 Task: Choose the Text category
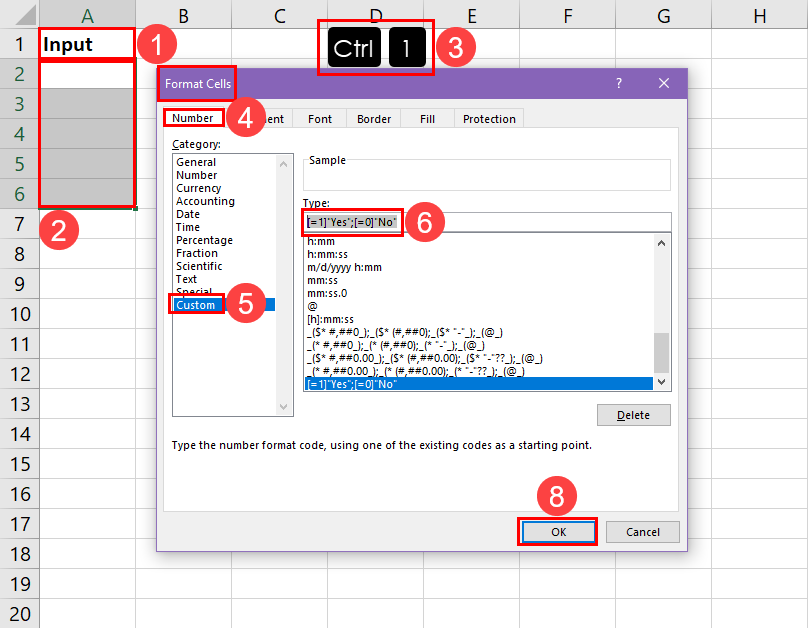click(x=186, y=279)
